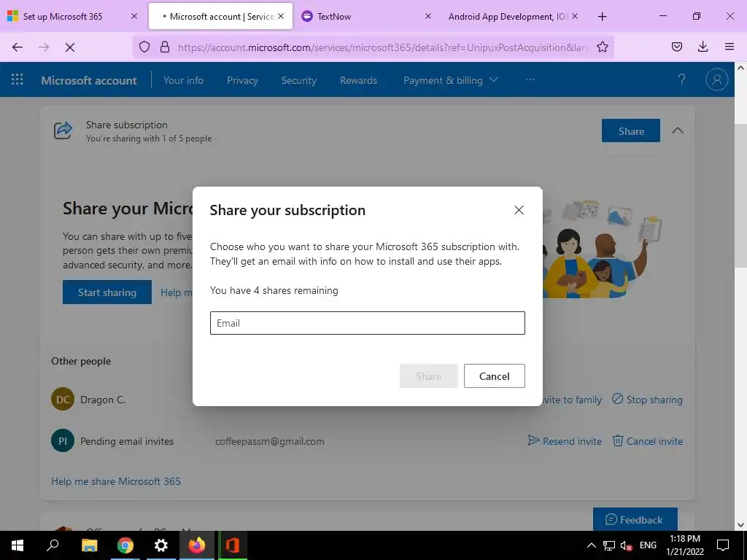Click the Feedback button
The image size is (747, 560).
point(635,519)
